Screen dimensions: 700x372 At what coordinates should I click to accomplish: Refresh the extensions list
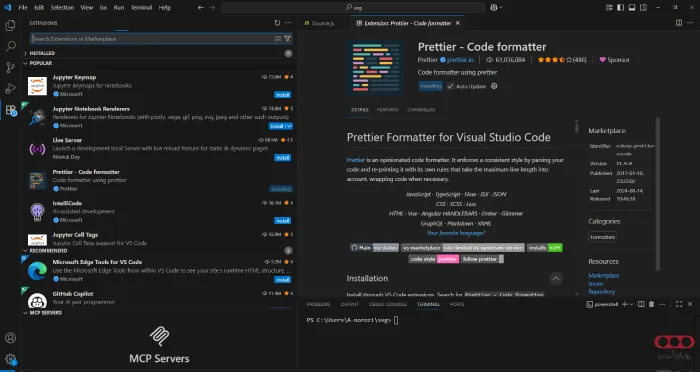click(x=277, y=23)
